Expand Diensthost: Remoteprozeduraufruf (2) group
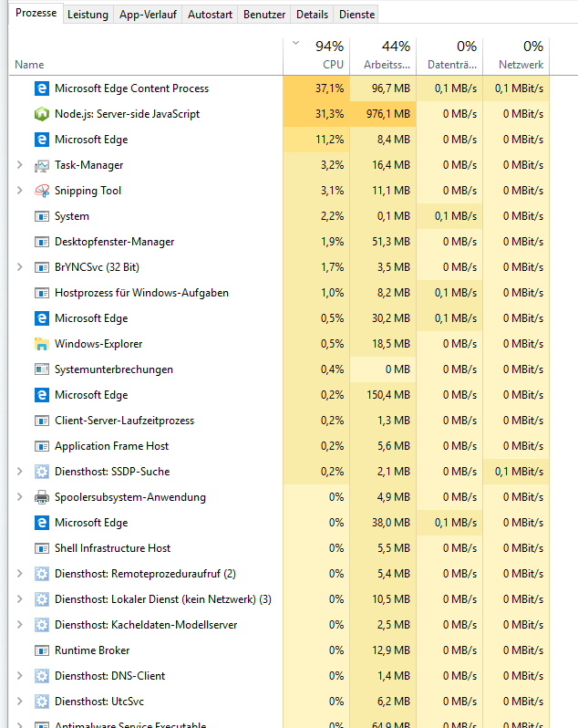This screenshot has height=728, width=578. (19, 574)
